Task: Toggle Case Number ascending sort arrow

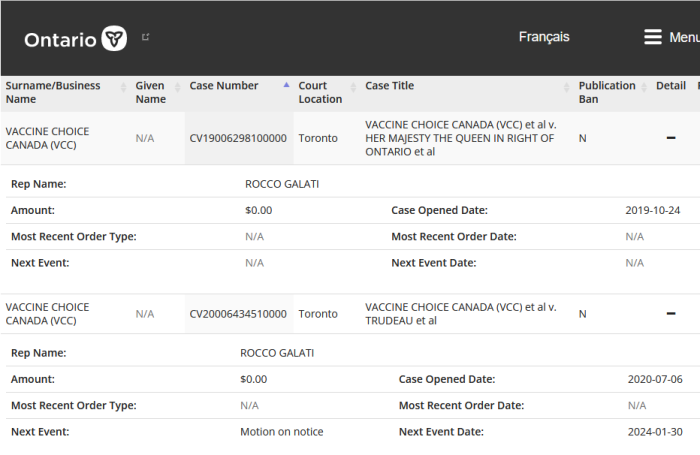Action: (x=287, y=85)
